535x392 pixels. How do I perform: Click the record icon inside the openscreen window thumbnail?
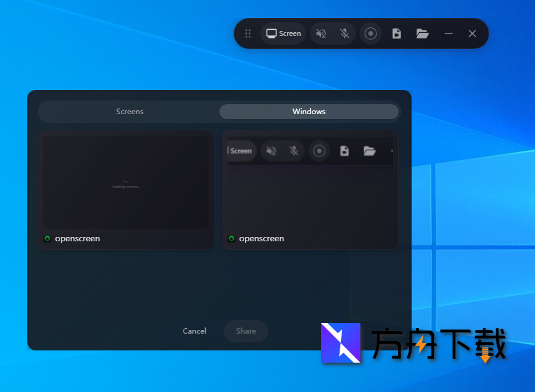(319, 151)
